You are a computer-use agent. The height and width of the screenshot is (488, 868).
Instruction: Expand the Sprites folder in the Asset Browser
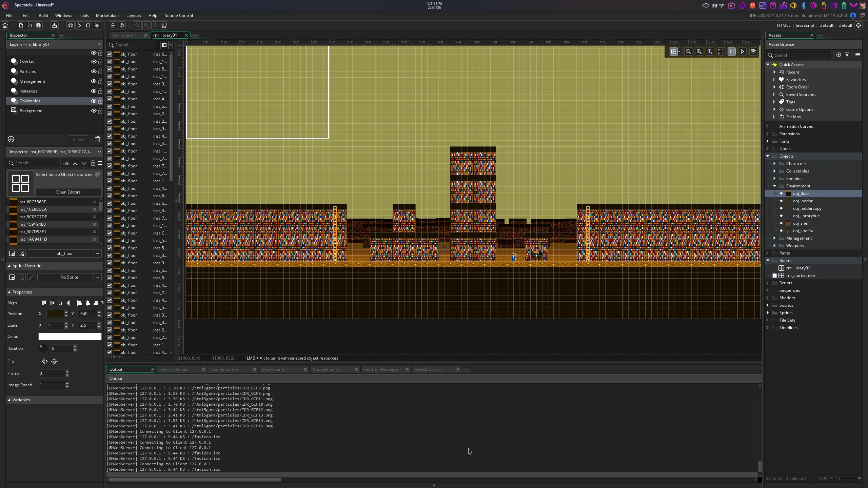click(x=768, y=313)
